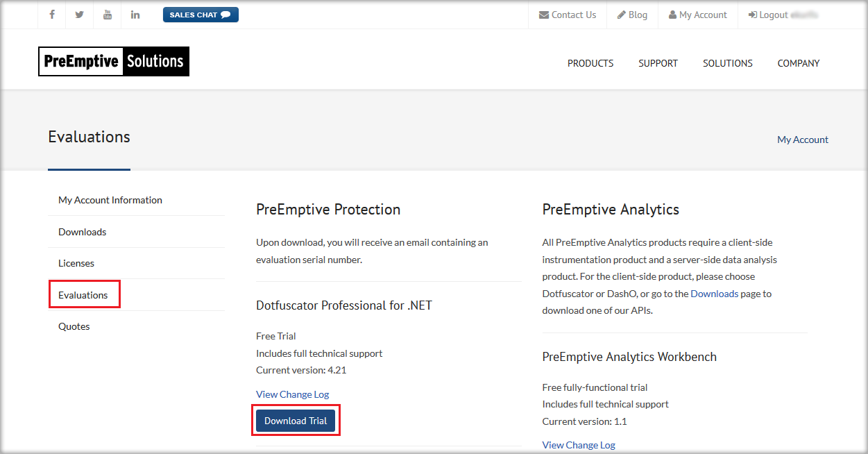Go to the Blog link
The height and width of the screenshot is (454, 868).
[x=632, y=15]
